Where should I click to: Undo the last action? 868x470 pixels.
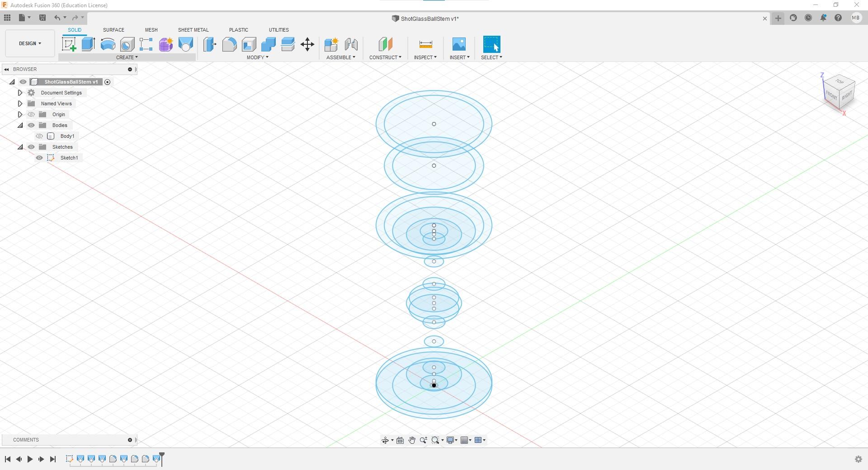pos(57,18)
